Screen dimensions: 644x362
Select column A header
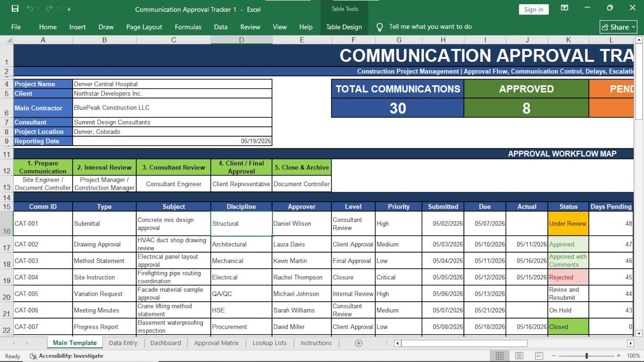click(43, 40)
